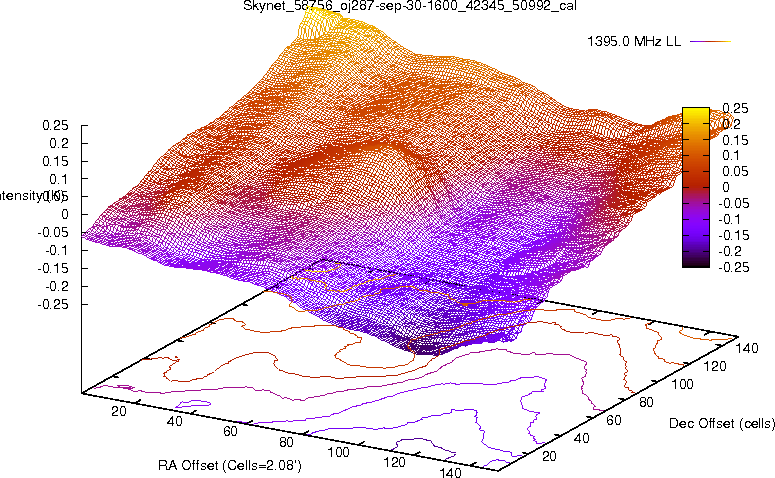Select the 0.1 tick on the intensity axis
Image resolution: width=775 pixels, height=478 pixels.
pyautogui.click(x=58, y=179)
